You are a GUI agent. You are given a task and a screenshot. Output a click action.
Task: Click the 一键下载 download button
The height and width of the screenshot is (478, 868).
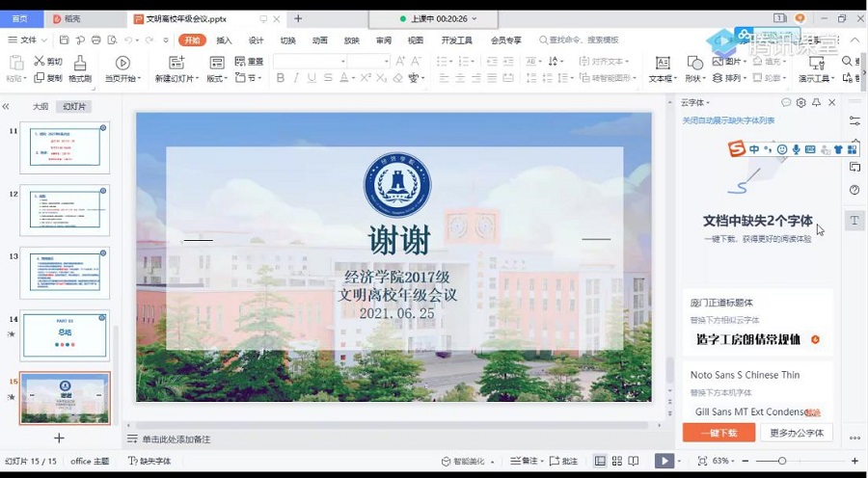tap(719, 433)
